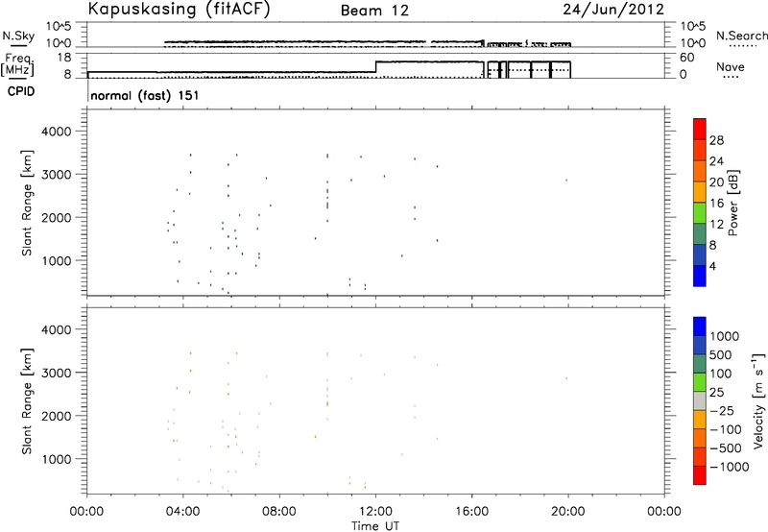Click isolated power data point near 20:00
768x532 pixels.
coord(566,181)
